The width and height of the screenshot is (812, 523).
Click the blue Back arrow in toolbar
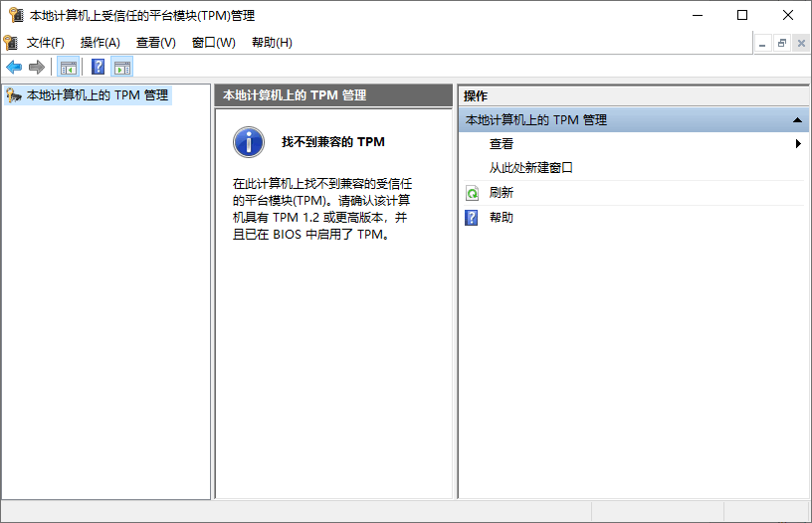[14, 67]
